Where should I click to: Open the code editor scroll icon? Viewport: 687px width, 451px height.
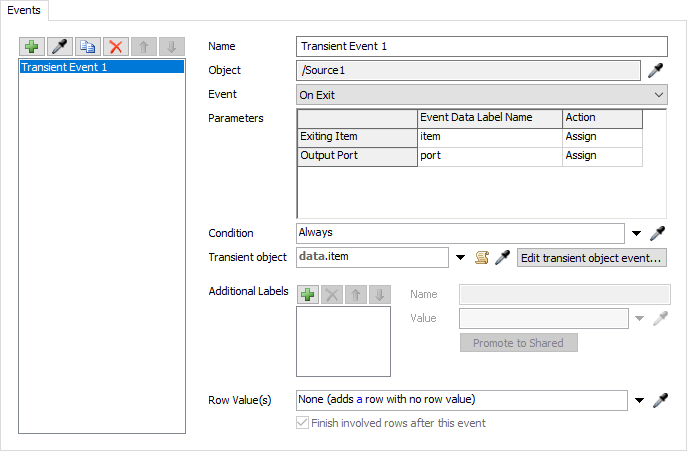click(481, 257)
